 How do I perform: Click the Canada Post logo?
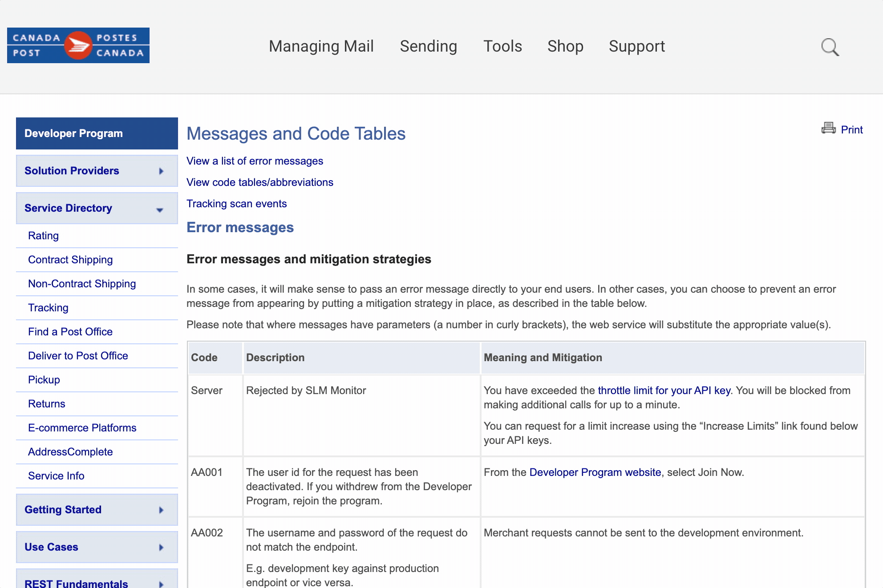pos(78,45)
